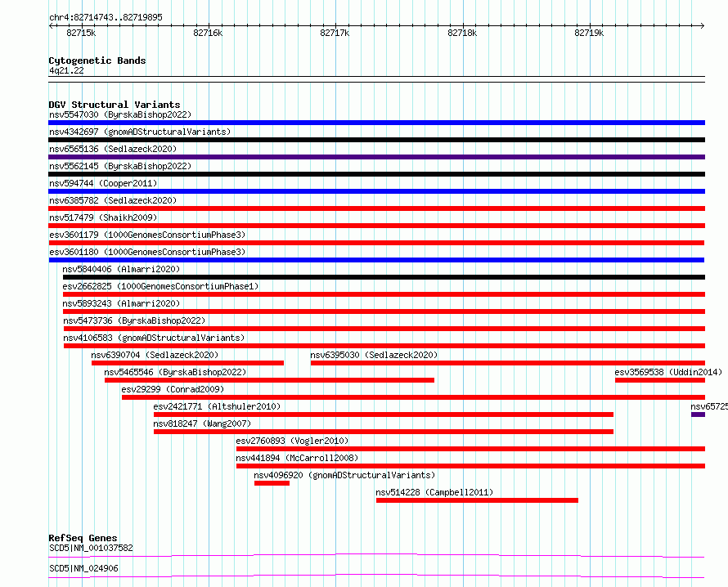The height and width of the screenshot is (587, 728).
Task: Click nsv4096920 gnomADStructuralVariants label
Action: click(x=344, y=475)
